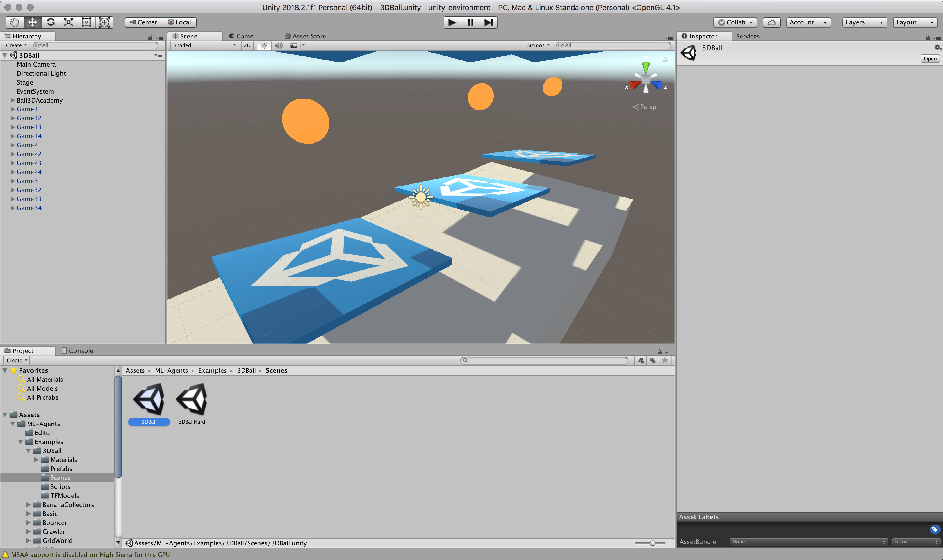The image size is (943, 560).
Task: Open Unity cloud services via the cloud icon
Action: coord(771,22)
